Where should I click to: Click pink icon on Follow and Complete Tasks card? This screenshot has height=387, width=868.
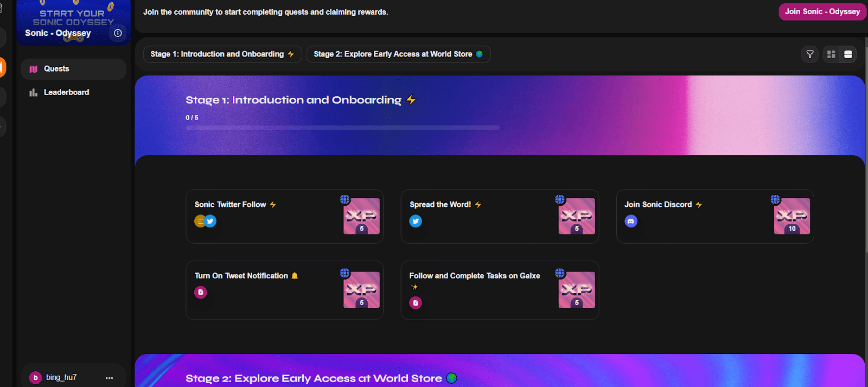click(416, 303)
